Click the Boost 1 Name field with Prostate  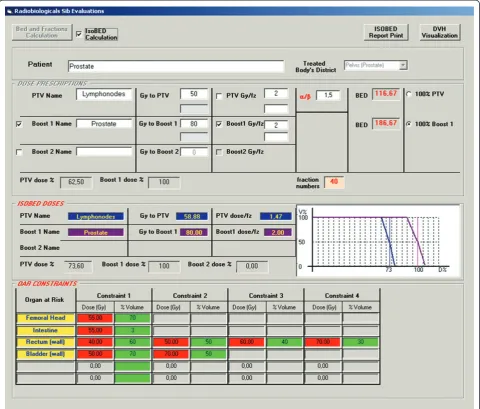pos(104,124)
